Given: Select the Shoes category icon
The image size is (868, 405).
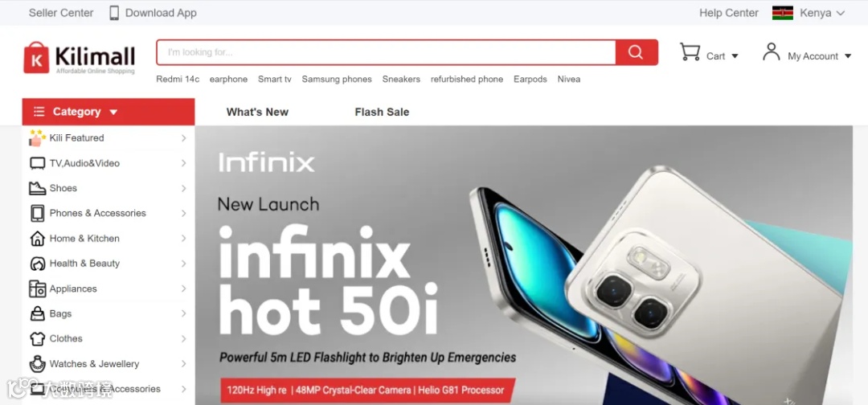Looking at the screenshot, I should click(37, 188).
